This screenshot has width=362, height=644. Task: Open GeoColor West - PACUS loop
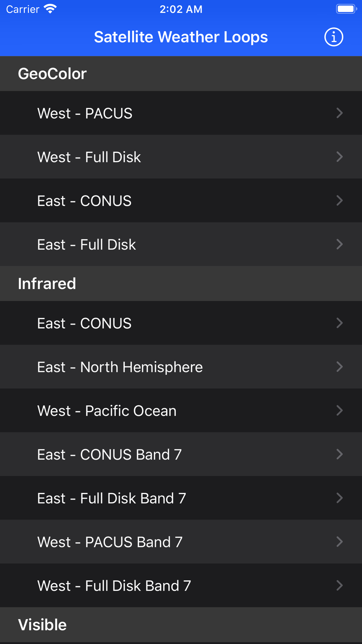click(181, 113)
